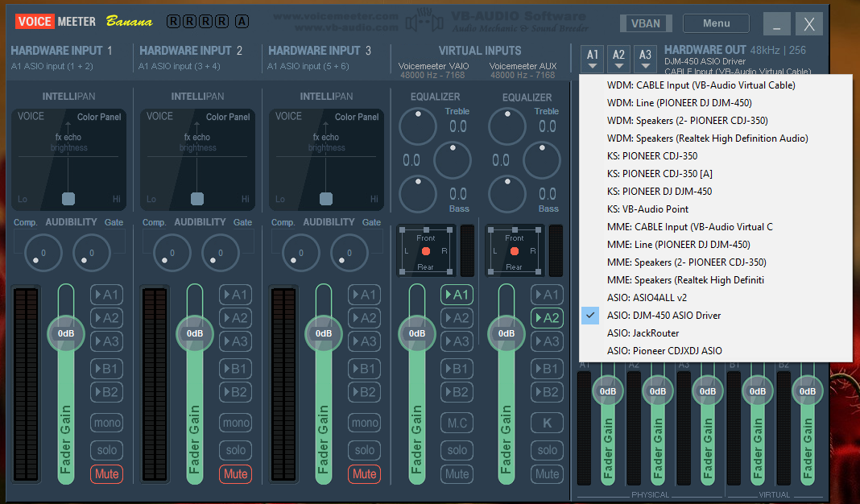Click the Voicemeeter VAIO virtual input label
This screenshot has width=860, height=504.
(x=434, y=66)
